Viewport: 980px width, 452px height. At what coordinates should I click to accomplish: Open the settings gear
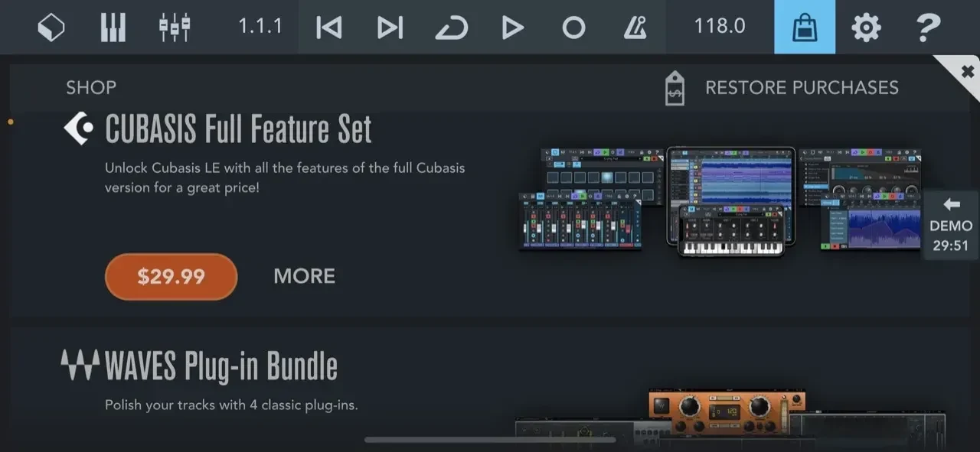pos(866,28)
